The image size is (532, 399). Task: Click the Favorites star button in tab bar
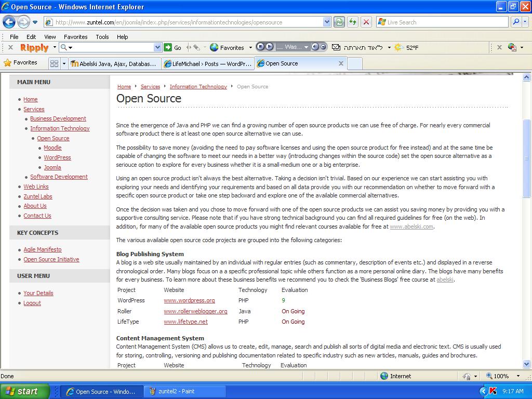coord(20,63)
